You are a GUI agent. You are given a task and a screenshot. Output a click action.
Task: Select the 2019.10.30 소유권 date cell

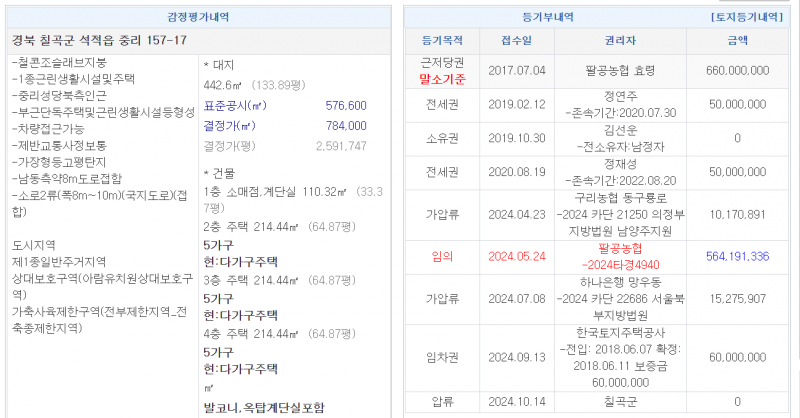[x=516, y=137]
